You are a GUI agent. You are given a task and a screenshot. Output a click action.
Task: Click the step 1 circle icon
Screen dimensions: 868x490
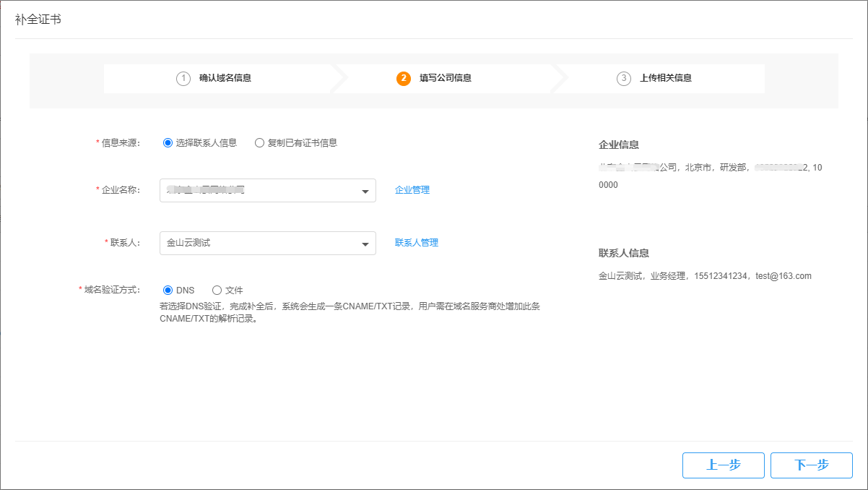pyautogui.click(x=183, y=78)
